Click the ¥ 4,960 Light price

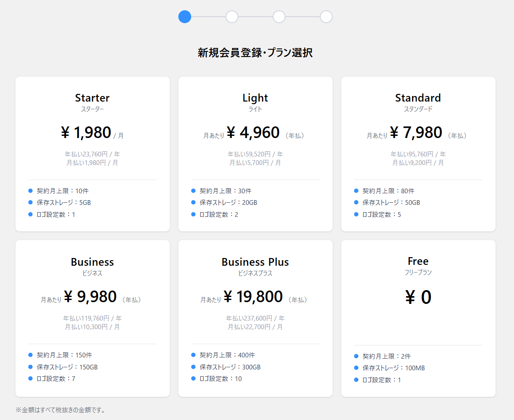point(253,133)
